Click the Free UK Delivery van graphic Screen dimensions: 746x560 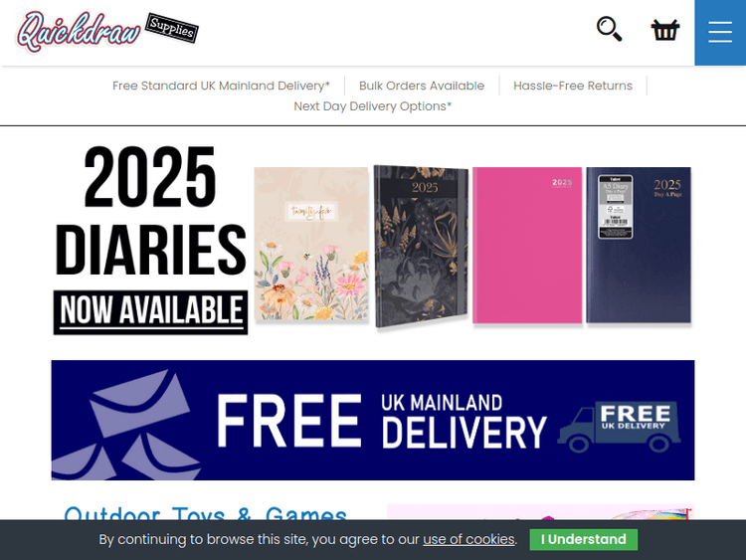coord(619,428)
